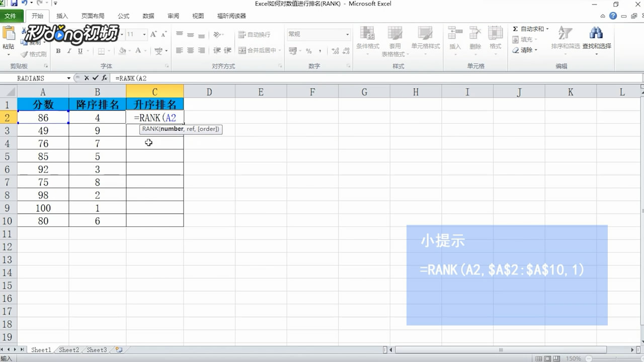Click the insert new worksheet icon
Image resolution: width=644 pixels, height=362 pixels.
[x=119, y=350]
